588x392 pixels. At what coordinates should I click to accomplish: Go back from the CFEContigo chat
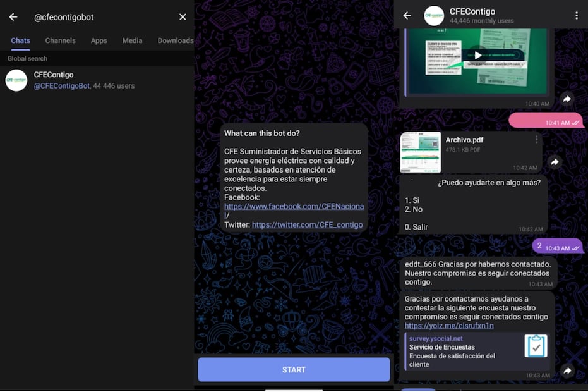(407, 16)
